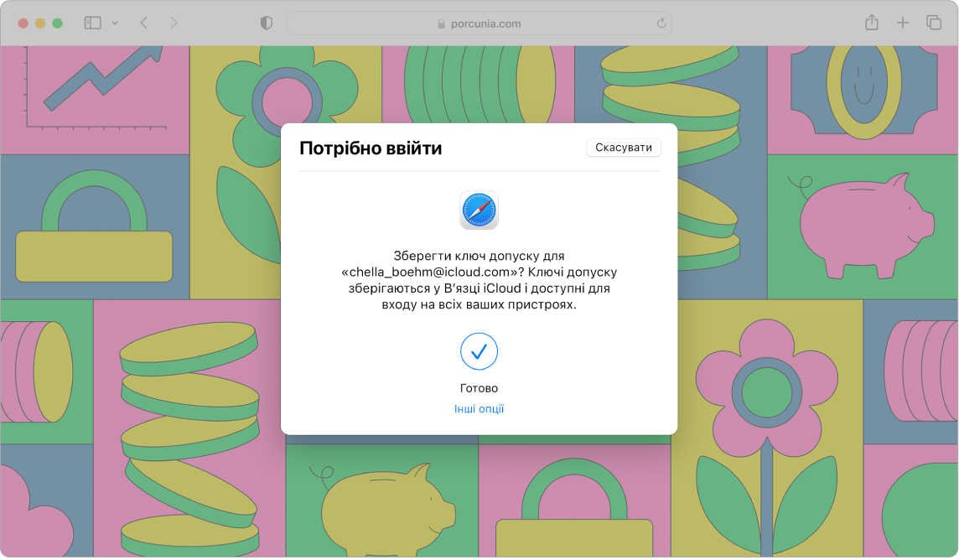Click the blue checkmark circle

tap(479, 351)
